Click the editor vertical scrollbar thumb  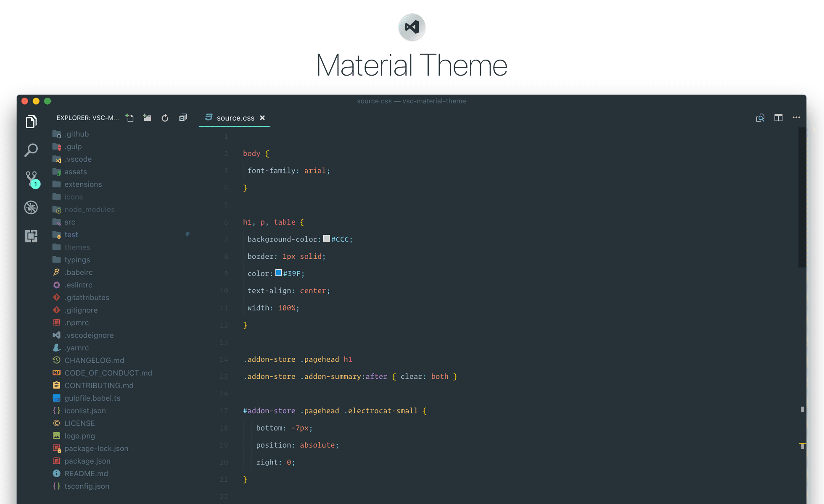(x=802, y=197)
